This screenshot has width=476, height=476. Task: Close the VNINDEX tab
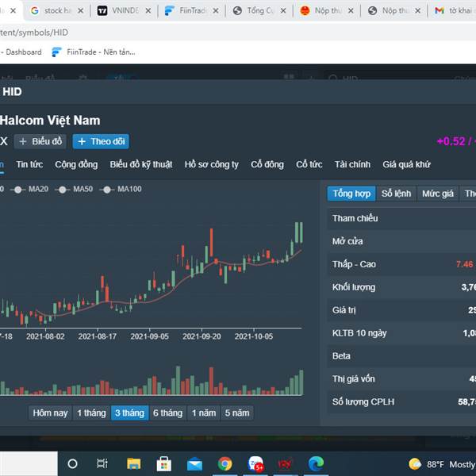148,11
